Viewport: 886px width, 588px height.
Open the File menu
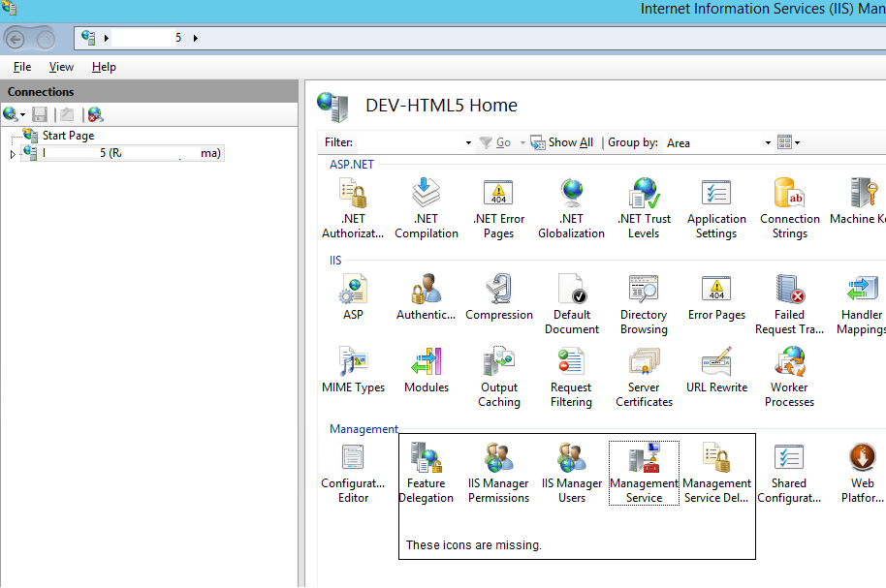pos(21,66)
